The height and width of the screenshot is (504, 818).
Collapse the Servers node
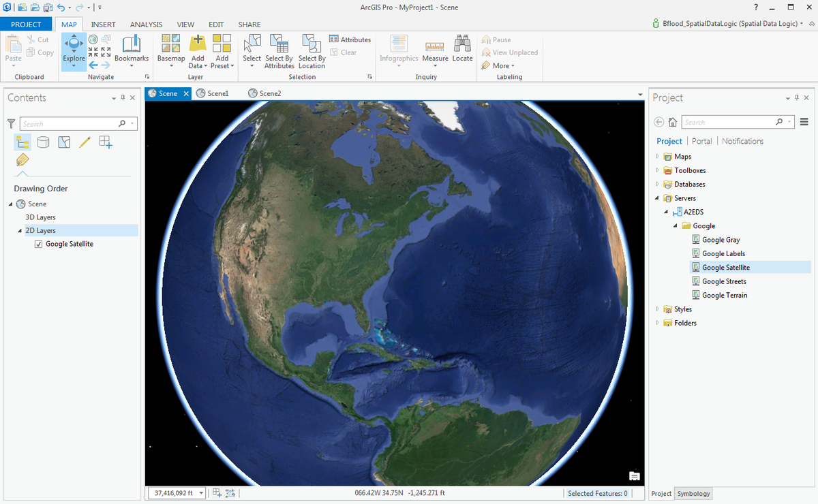(x=657, y=198)
